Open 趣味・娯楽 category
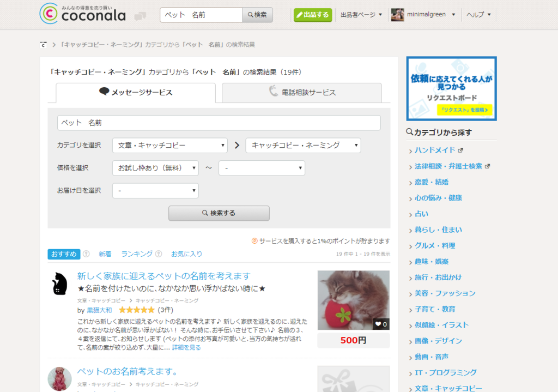558x392 pixels. (x=432, y=262)
